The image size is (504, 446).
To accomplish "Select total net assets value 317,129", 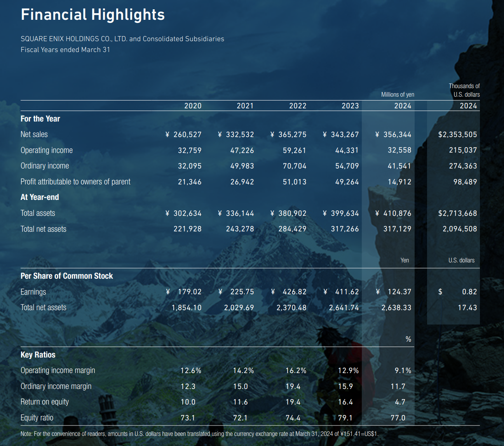I will pos(398,229).
